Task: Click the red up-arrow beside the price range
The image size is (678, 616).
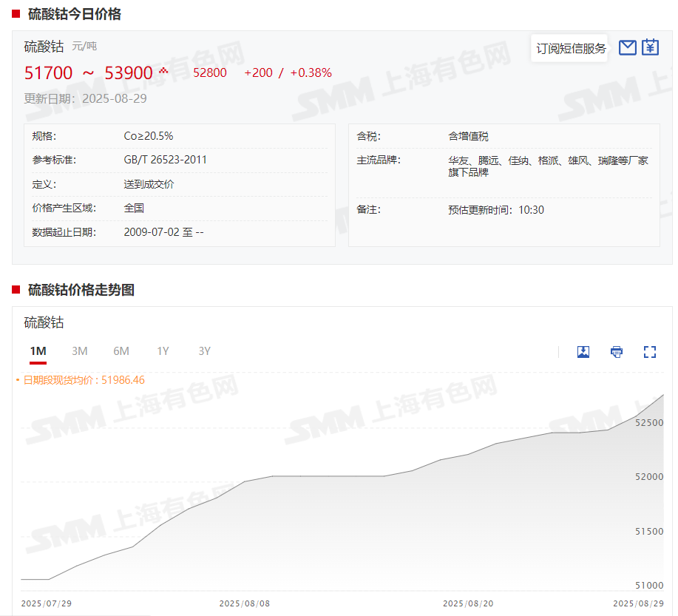Action: click(x=163, y=71)
